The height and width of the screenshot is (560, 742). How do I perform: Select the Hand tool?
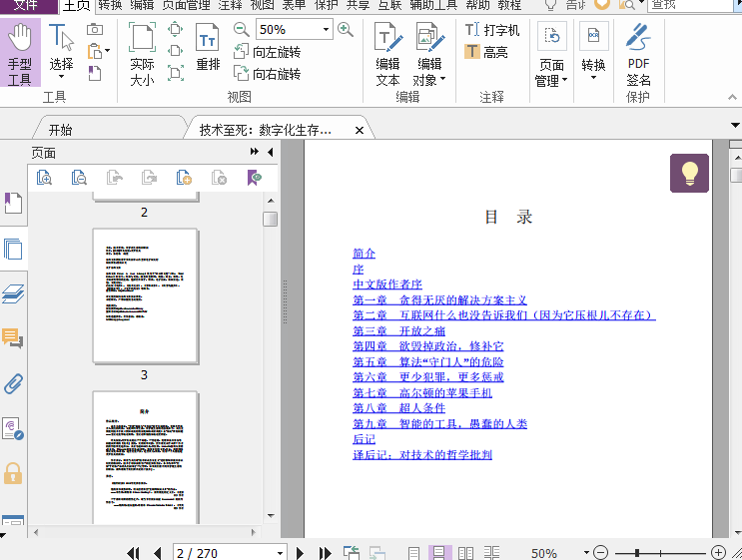pyautogui.click(x=20, y=53)
